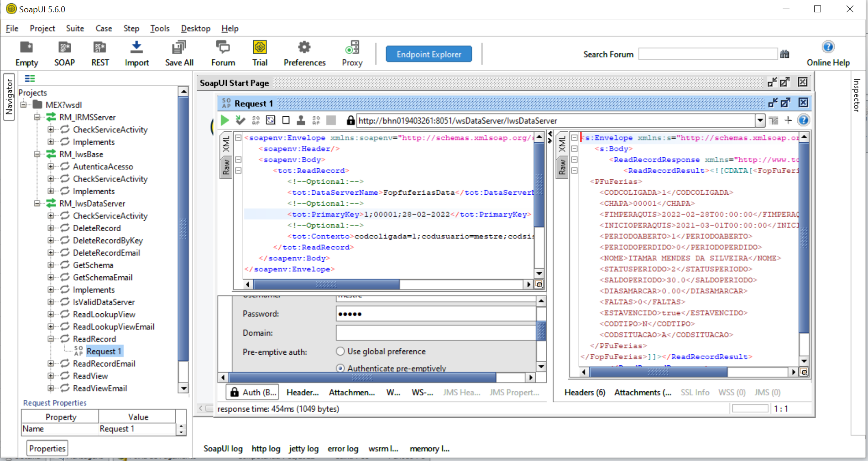Open the Suite menu
This screenshot has width=868, height=461.
coord(75,28)
